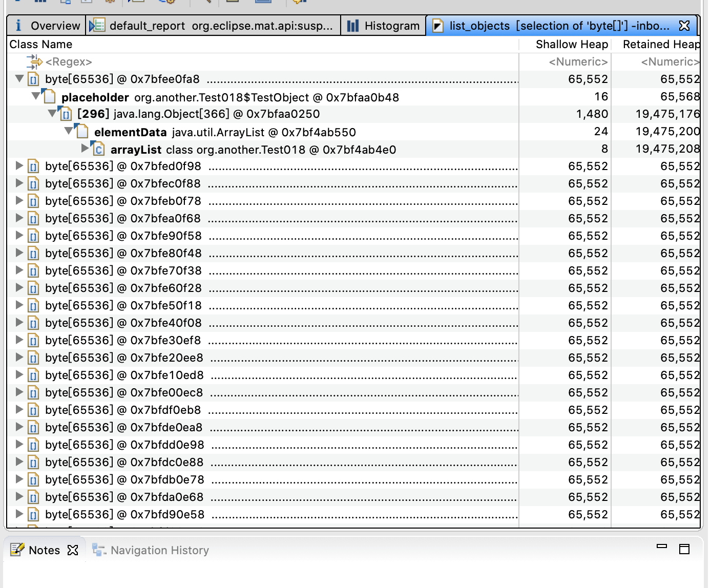711x588 pixels.
Task: Close the Notes view
Action: pos(73,550)
